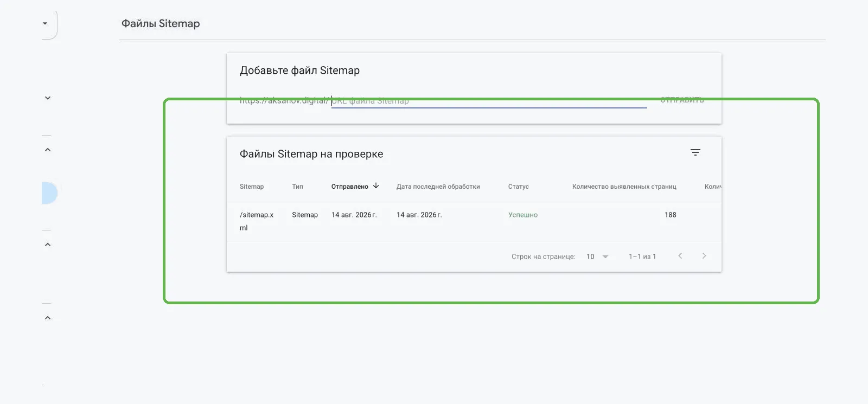Sort by the Sitemap column header

(252, 187)
